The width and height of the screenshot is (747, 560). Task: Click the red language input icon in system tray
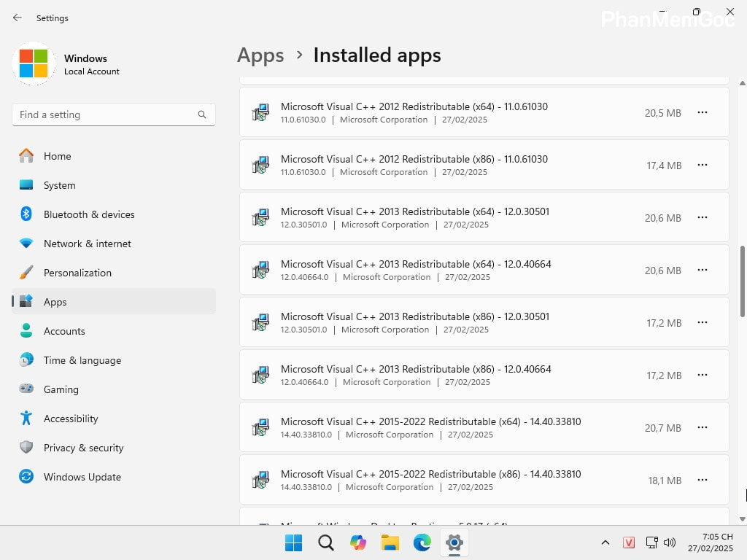[x=629, y=542]
